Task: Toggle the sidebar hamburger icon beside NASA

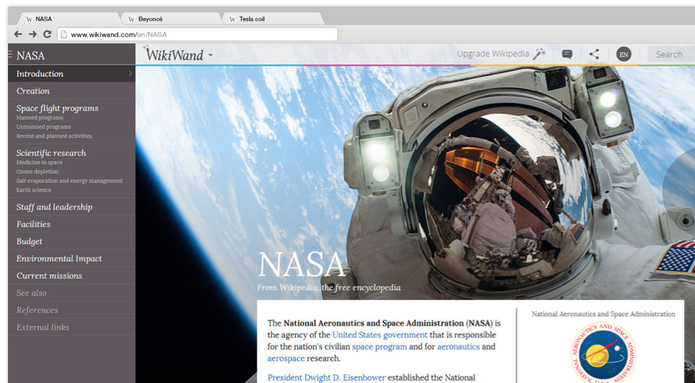Action: (x=10, y=54)
